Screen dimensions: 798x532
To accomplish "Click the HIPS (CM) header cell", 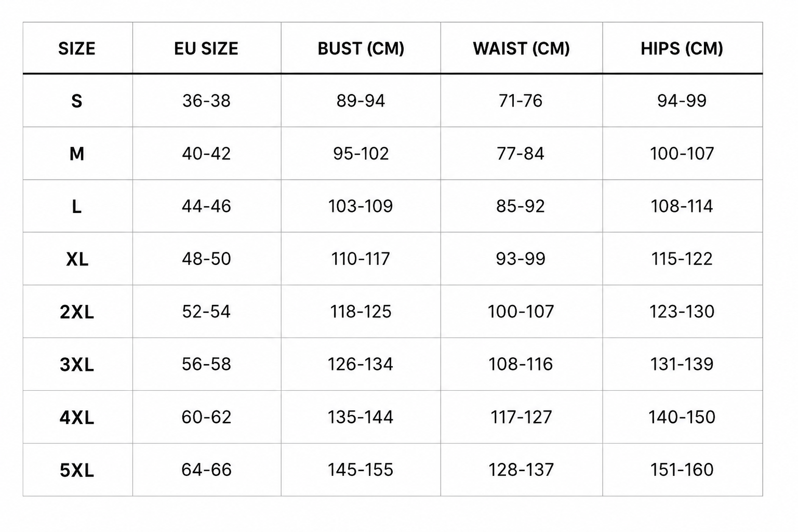I will 682,48.
